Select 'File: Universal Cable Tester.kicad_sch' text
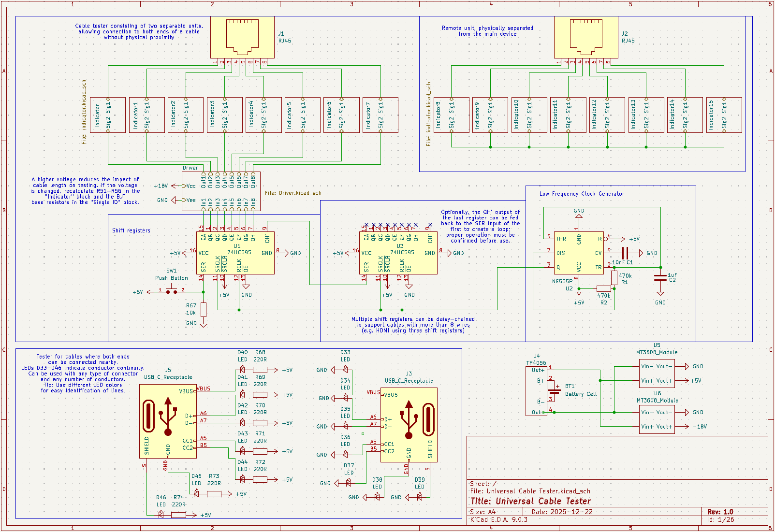The image size is (775, 532). [x=530, y=491]
